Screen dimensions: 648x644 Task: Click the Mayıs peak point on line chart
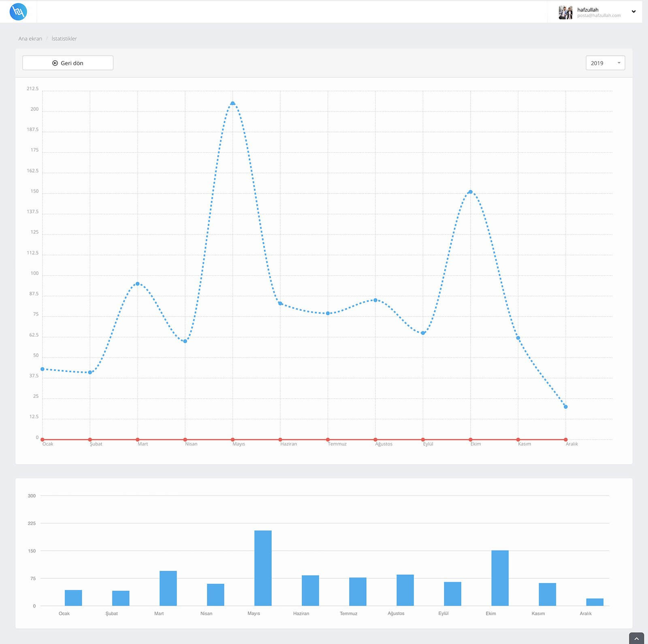[232, 104]
